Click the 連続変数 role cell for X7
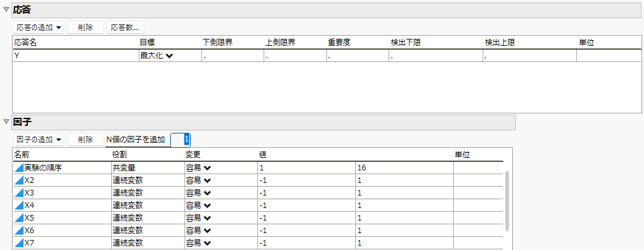Screen dimensions: 644x250 click(148, 243)
